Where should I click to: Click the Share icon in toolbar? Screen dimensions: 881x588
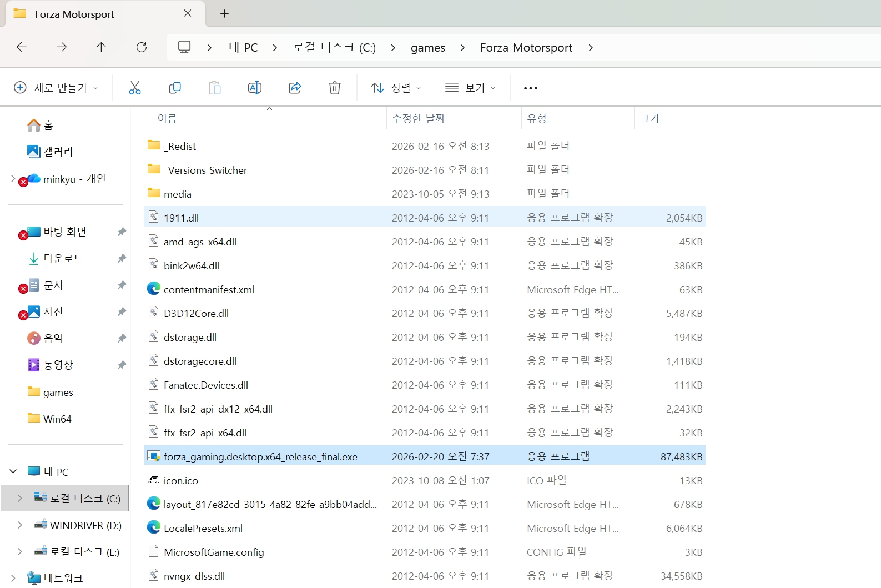[295, 88]
